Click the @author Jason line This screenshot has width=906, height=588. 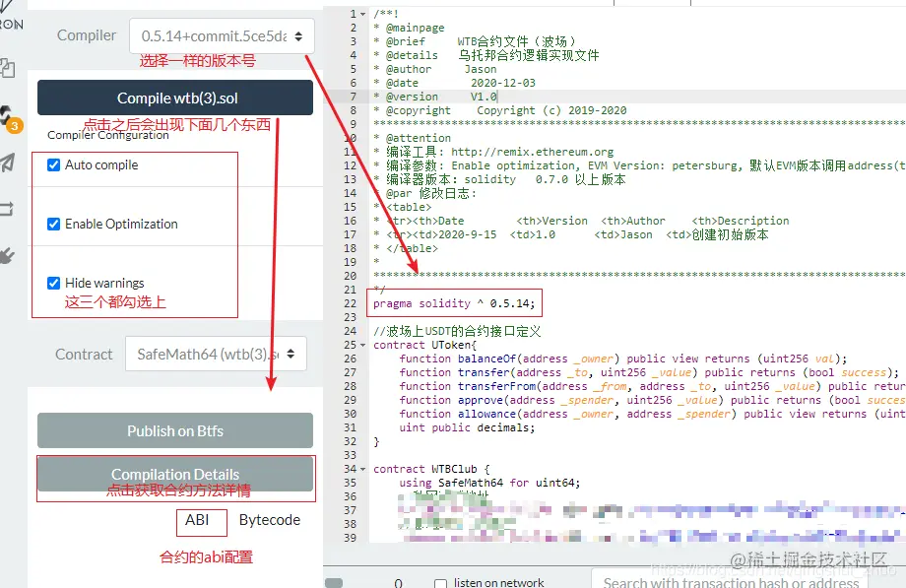(435, 69)
